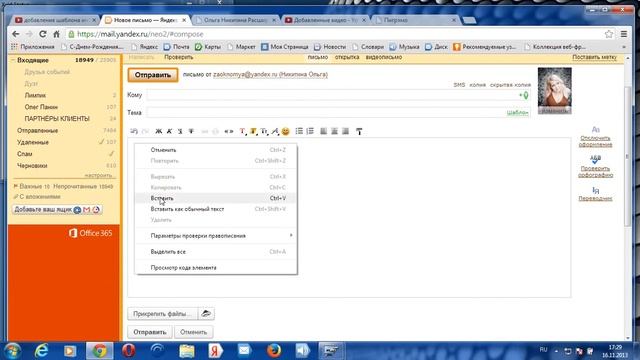Open the smiley emoticon picker
The image size is (640, 360).
coord(286,131)
